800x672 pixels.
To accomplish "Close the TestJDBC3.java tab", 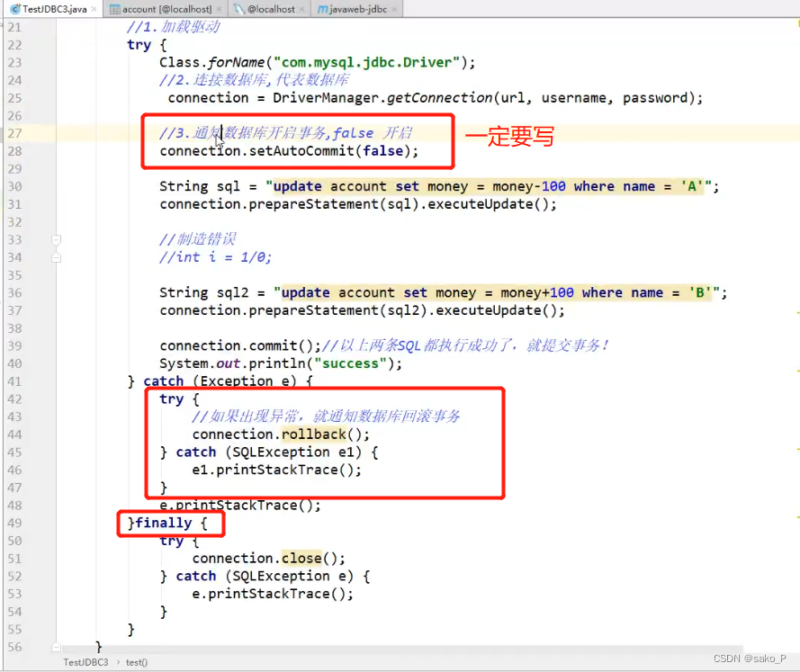I will pyautogui.click(x=94, y=9).
